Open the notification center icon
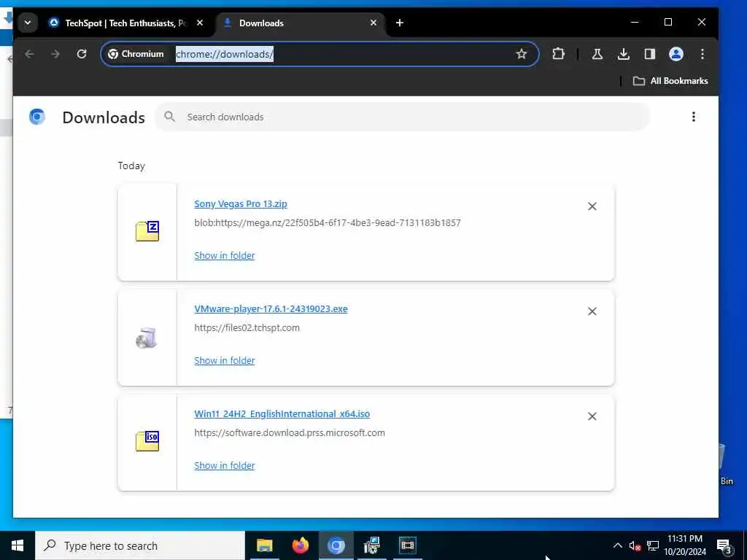Image resolution: width=747 pixels, height=560 pixels. pyautogui.click(x=724, y=546)
